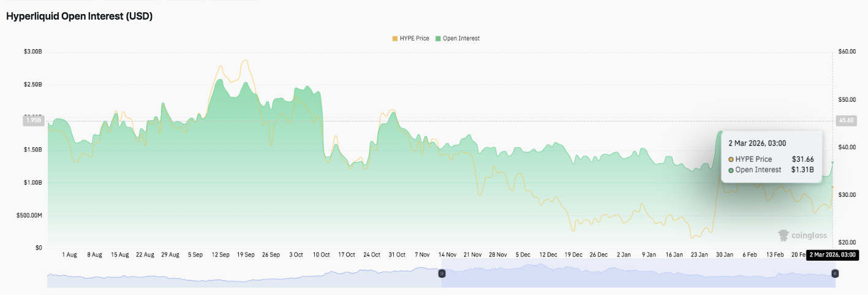Click the green Open Interest dot in tooltip
Viewport: 868px width, 295px height.
coord(731,170)
